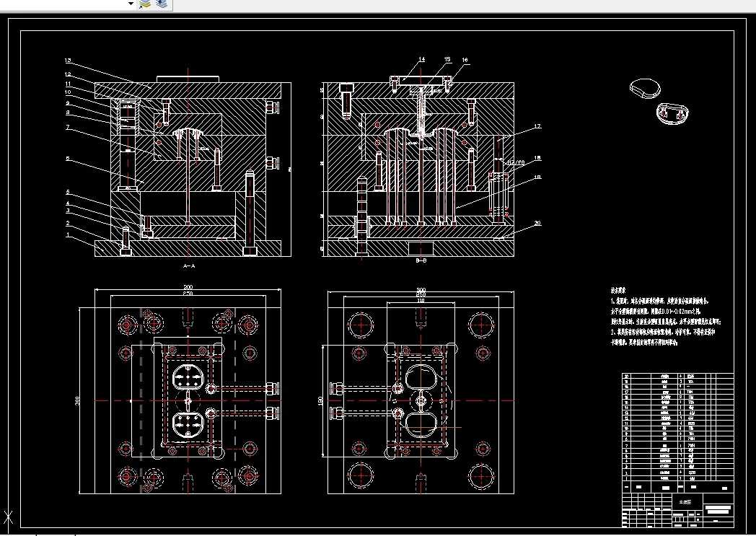Click the Make Object's Layer Current icon
The width and height of the screenshot is (756, 536).
[x=145, y=4]
